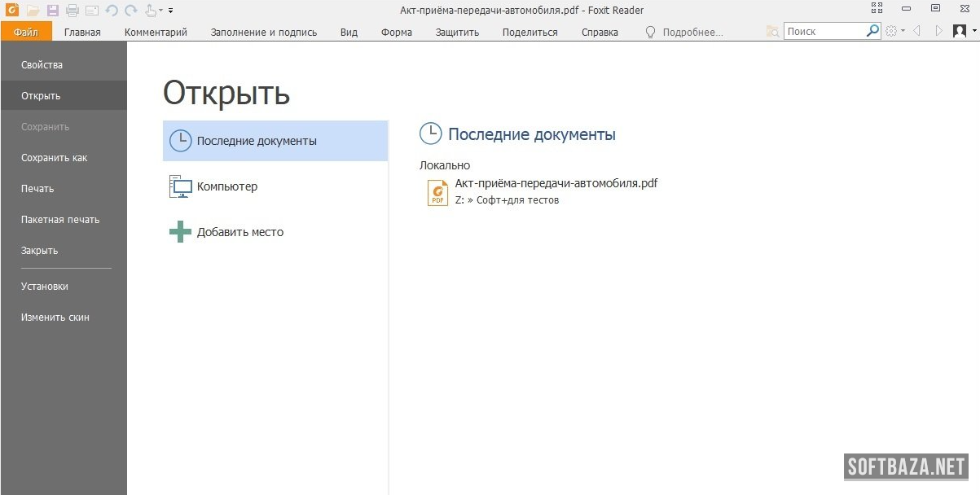Click the open folder icon in quick toolbar
Viewport: 980px width, 495px height.
point(33,11)
